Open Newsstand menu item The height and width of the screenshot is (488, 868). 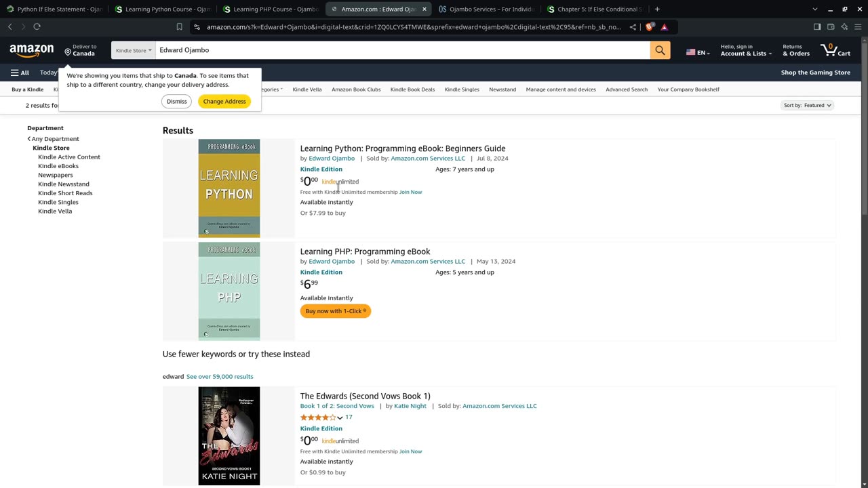(502, 89)
